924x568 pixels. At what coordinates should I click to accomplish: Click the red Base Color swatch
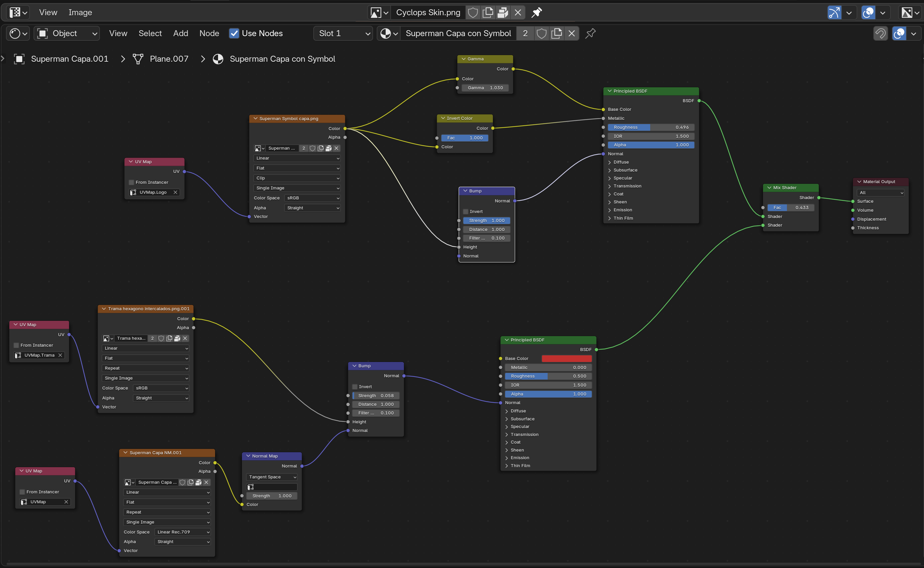pyautogui.click(x=566, y=358)
